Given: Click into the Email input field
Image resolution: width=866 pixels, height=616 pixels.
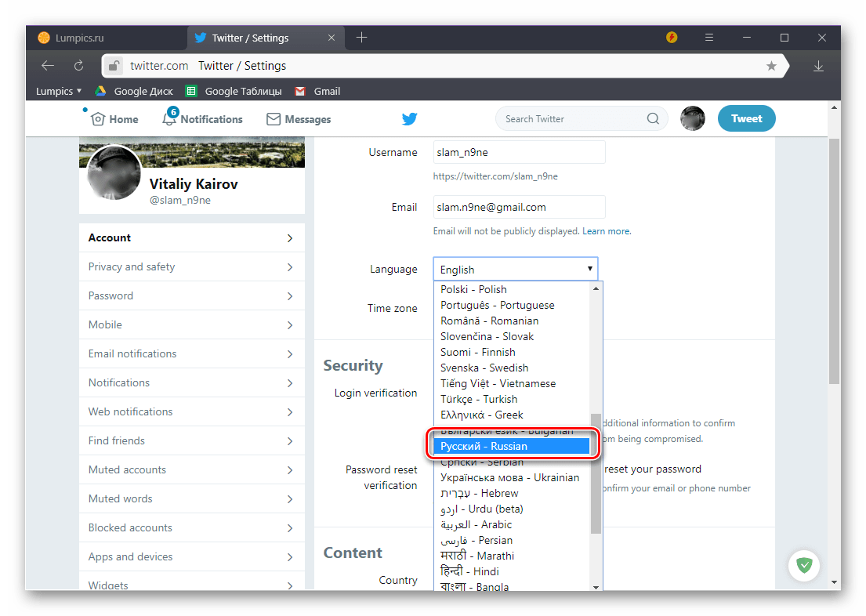Looking at the screenshot, I should tap(519, 207).
